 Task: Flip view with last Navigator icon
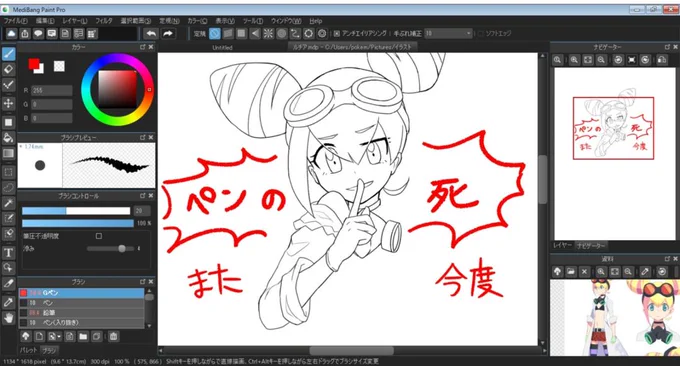[x=662, y=60]
